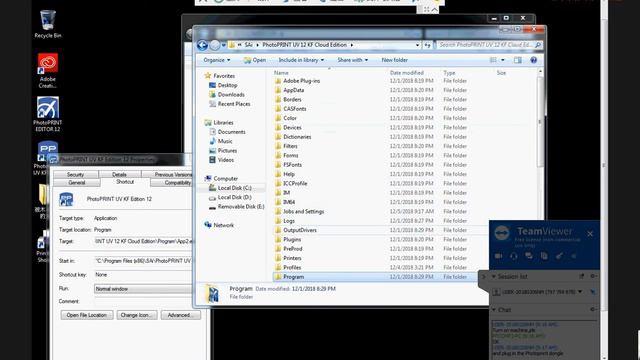Pop out the Session list panel icon

click(581, 276)
